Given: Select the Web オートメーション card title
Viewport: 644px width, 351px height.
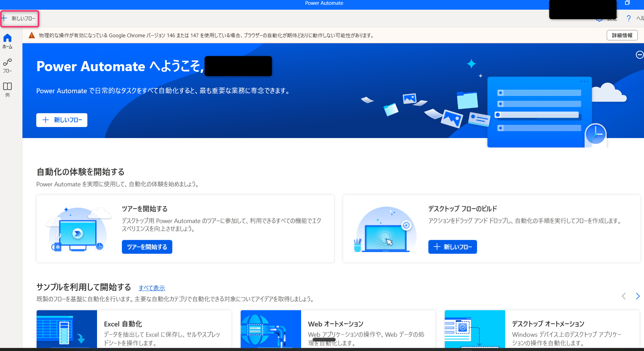Looking at the screenshot, I should coord(336,324).
